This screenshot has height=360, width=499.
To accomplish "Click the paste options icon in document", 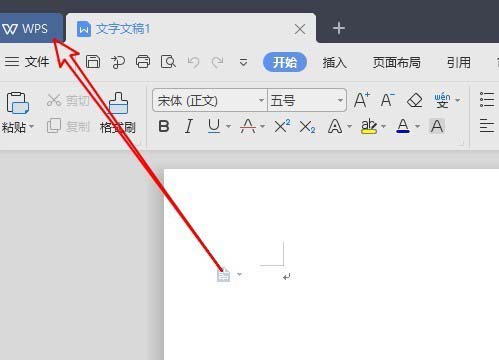I will coord(223,275).
